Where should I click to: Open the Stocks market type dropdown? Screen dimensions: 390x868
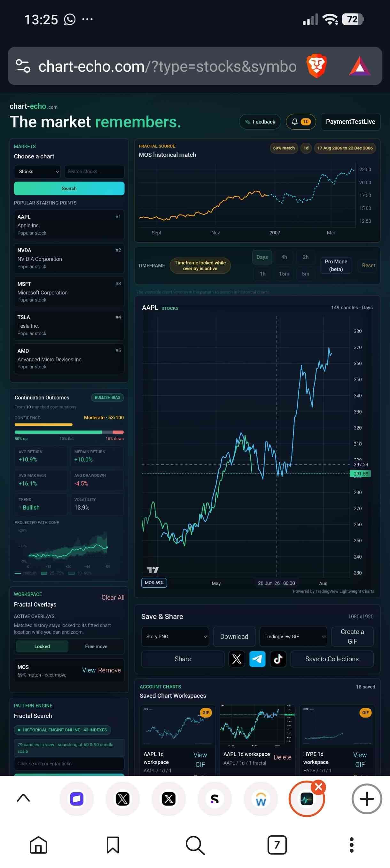pos(37,172)
